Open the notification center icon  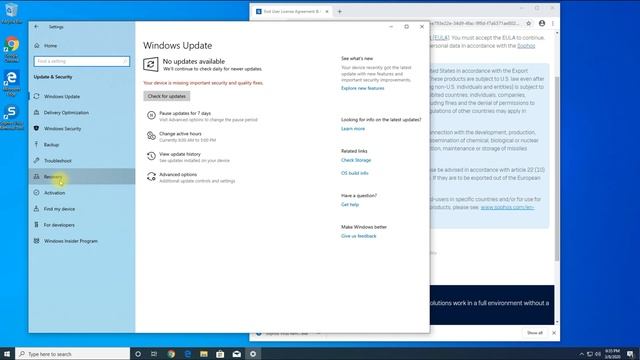click(630, 354)
